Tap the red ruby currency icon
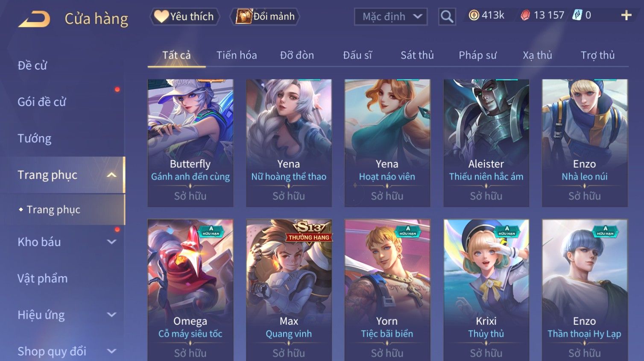The width and height of the screenshot is (644, 361). coord(525,15)
